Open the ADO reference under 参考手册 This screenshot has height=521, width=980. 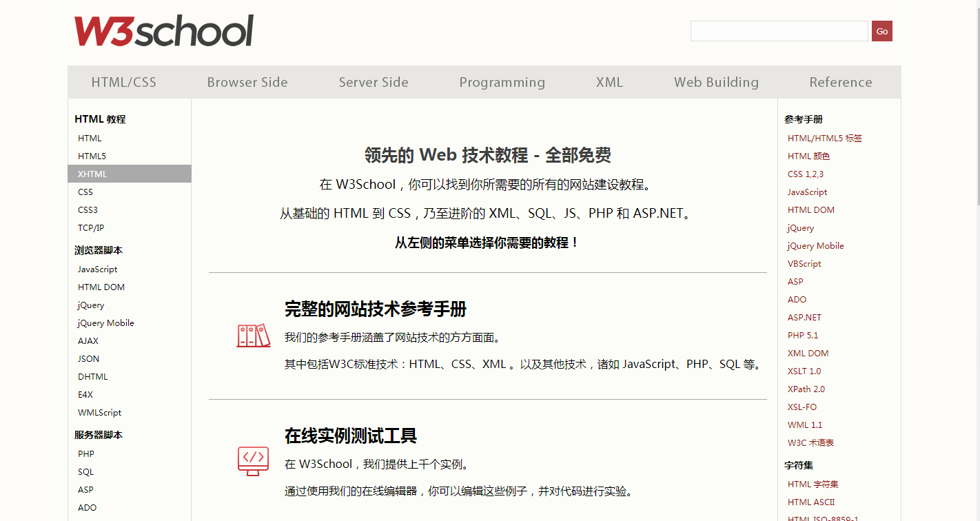click(797, 300)
